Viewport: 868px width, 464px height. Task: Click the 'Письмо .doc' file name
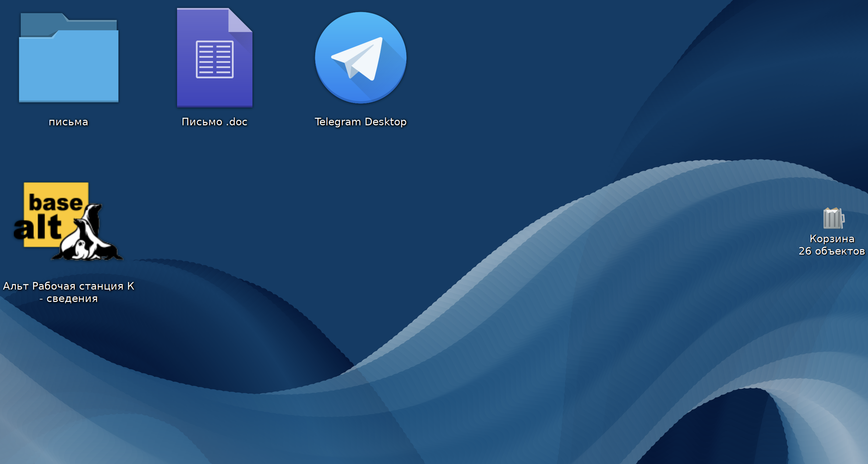[215, 122]
